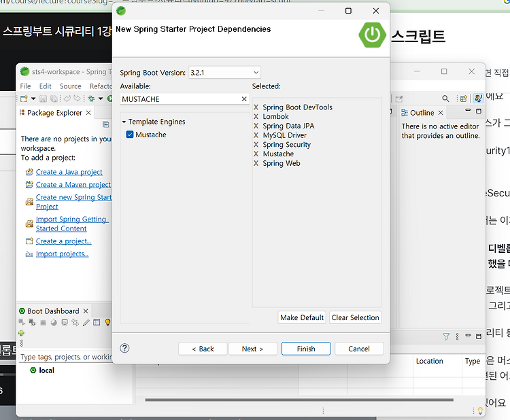
Task: Remove MySQL Driver from Selected list
Action: [x=256, y=135]
